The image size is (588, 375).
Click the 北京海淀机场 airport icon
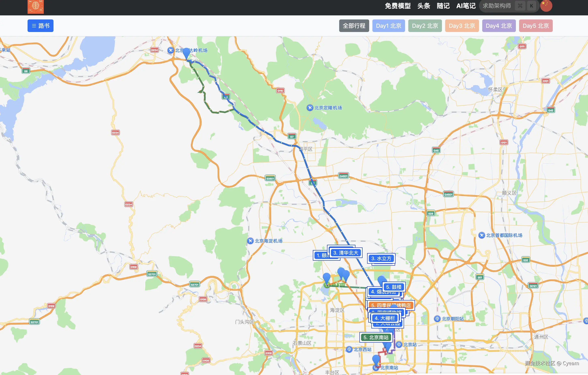[250, 241]
